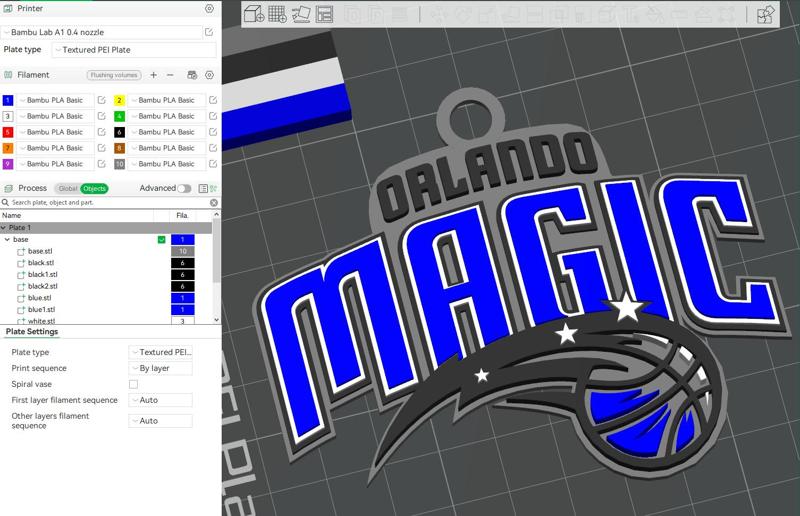
Task: Click filament 1 blue color swatch
Action: 8,100
